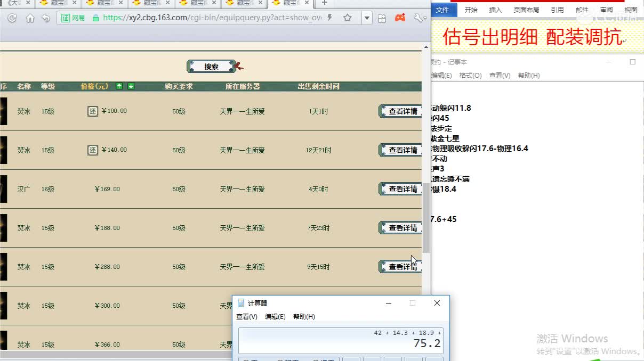View details of the ¥100.00 焚冰 listing

[400, 111]
